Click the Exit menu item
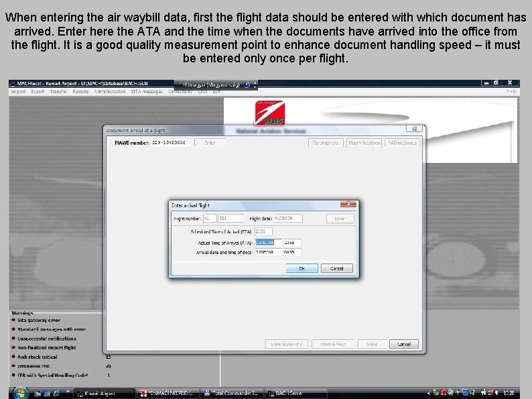Viewport: 532px width, 399px height. (216, 92)
